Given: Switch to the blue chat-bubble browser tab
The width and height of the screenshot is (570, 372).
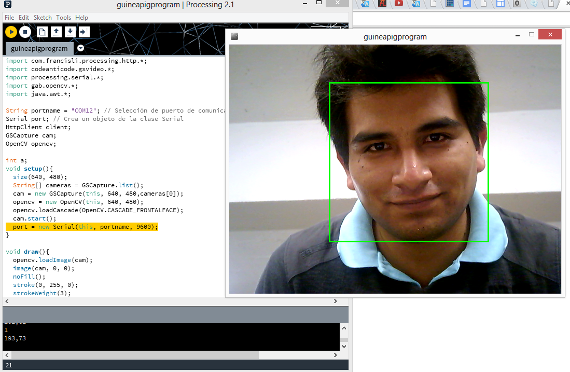Looking at the screenshot, I should click(x=467, y=4).
